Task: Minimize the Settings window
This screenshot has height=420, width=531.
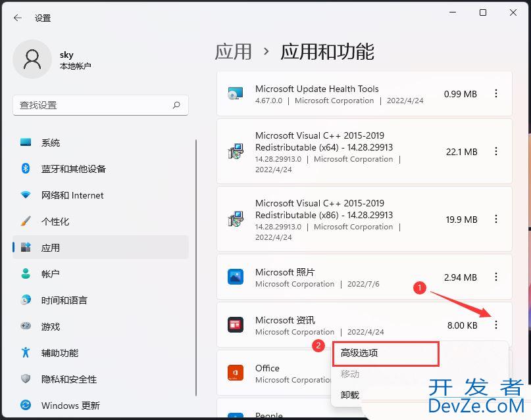Action: 453,12
